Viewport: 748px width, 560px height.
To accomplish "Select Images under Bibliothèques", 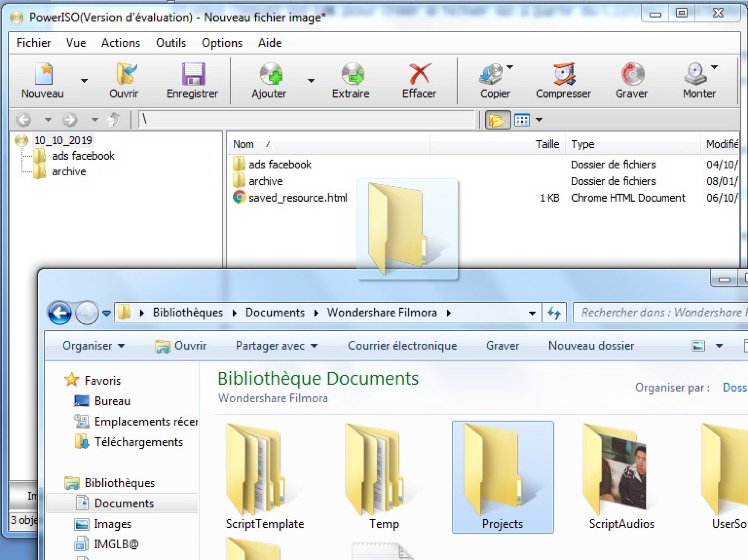I will point(103,524).
